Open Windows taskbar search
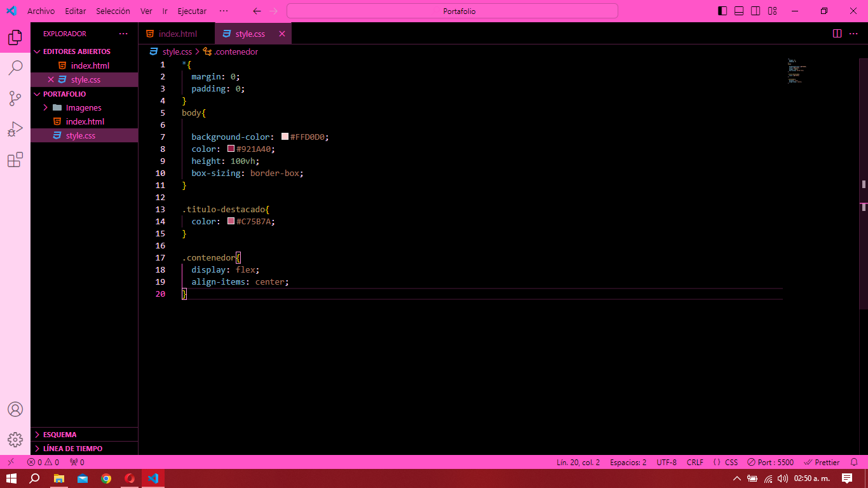 (x=35, y=478)
